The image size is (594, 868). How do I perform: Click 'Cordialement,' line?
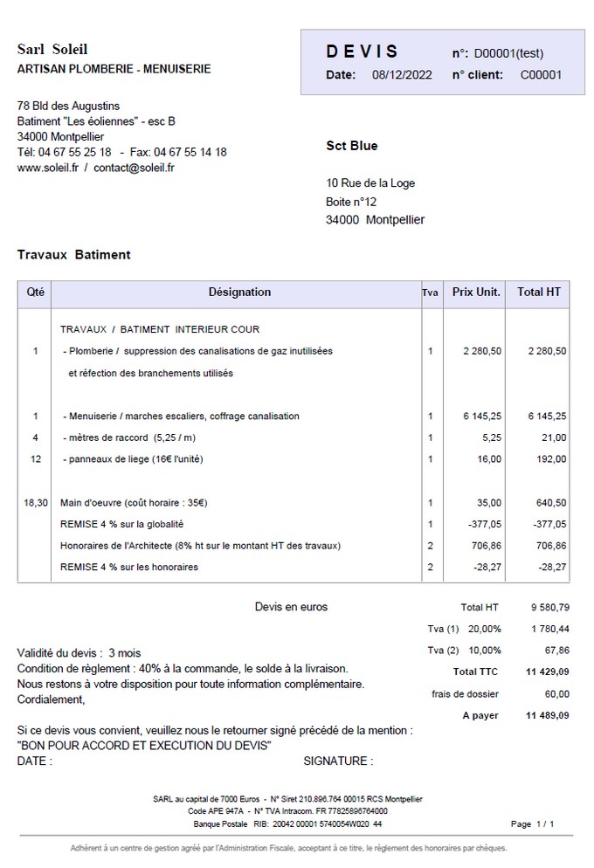pyautogui.click(x=51, y=699)
